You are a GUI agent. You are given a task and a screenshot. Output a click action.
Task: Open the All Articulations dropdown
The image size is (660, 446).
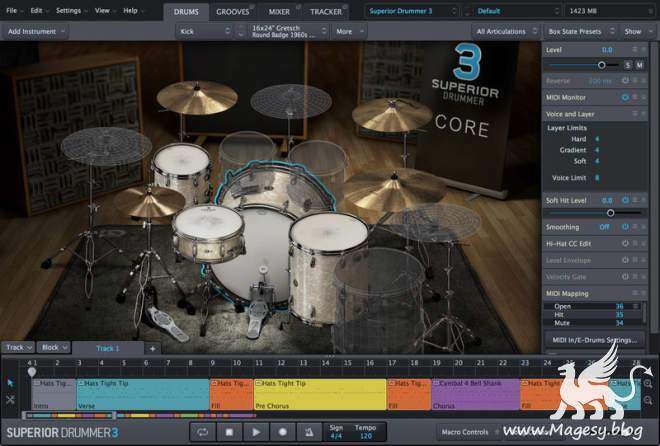pos(506,31)
